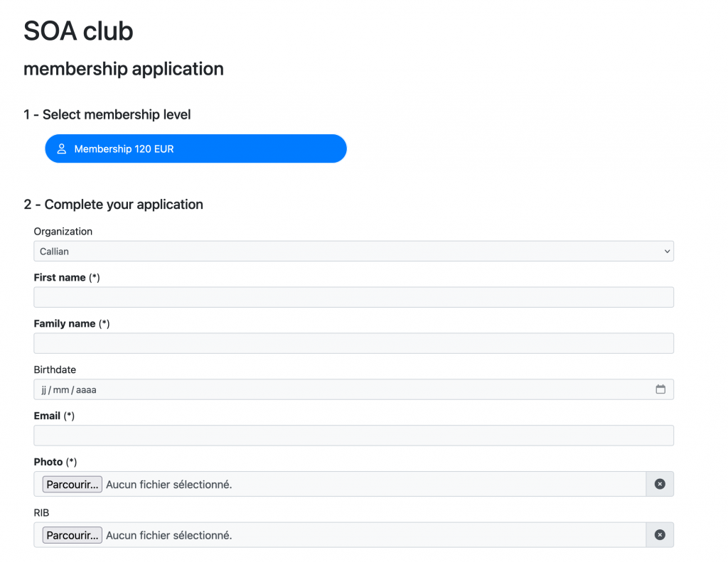The height and width of the screenshot is (562, 728).
Task: Select the month segment 'mm' in Birthdate
Action: (61, 390)
